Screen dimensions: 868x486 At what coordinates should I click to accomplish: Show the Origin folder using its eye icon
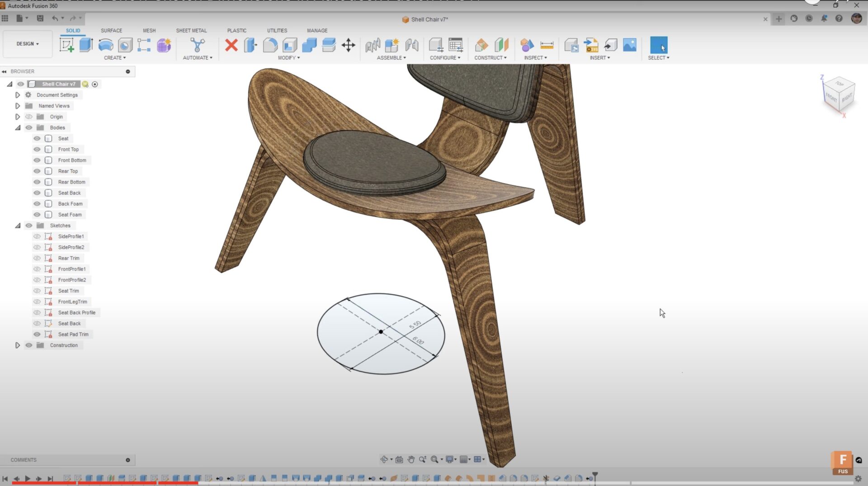point(28,116)
